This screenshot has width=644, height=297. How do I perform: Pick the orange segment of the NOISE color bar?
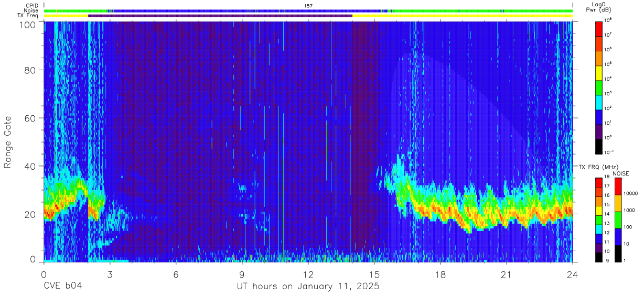click(617, 203)
